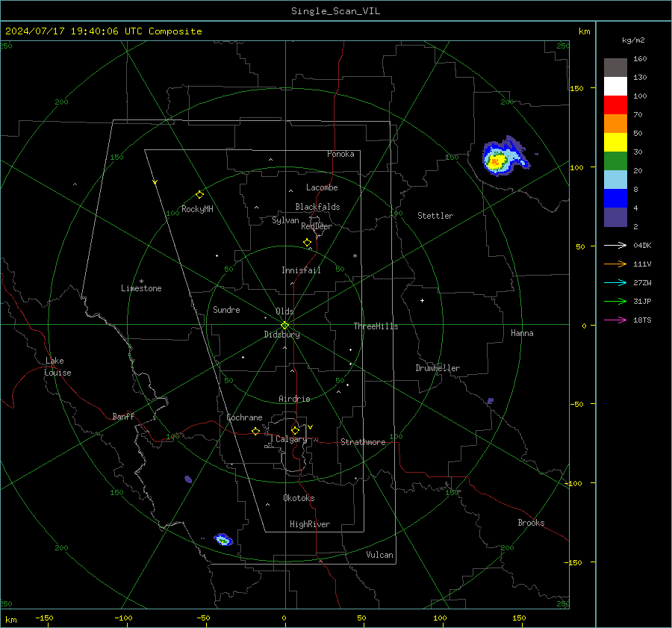Pick the light blue legend color swatch

coord(615,180)
